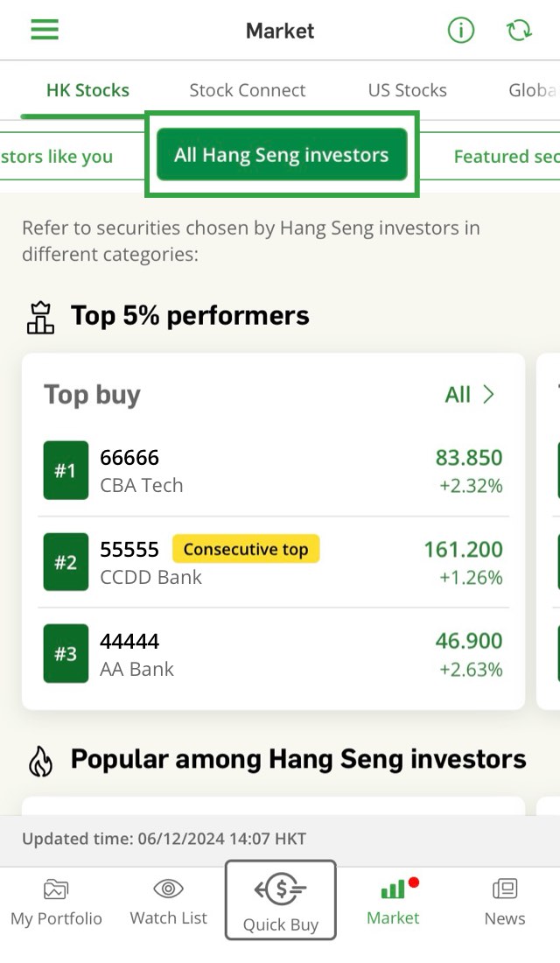Screen dimensions: 560x963
Task: Open the News section
Action: coord(505,903)
